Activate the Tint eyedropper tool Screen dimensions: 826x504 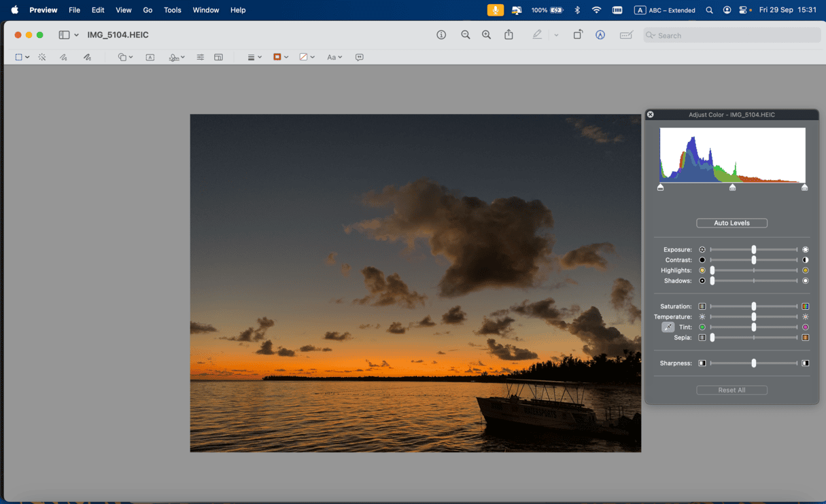tap(668, 327)
